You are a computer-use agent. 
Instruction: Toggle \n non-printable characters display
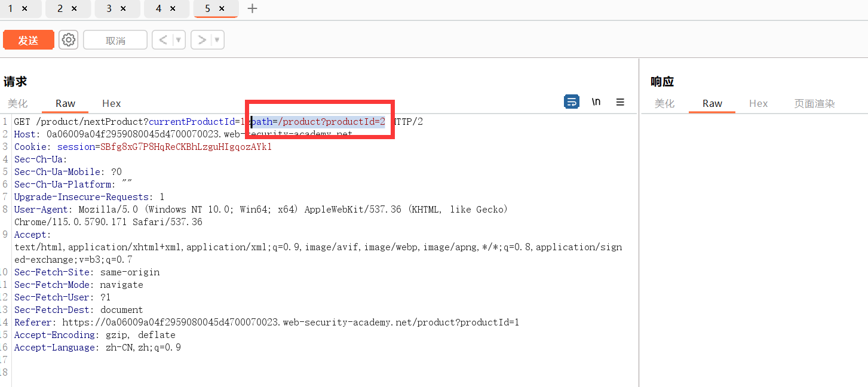tap(596, 102)
